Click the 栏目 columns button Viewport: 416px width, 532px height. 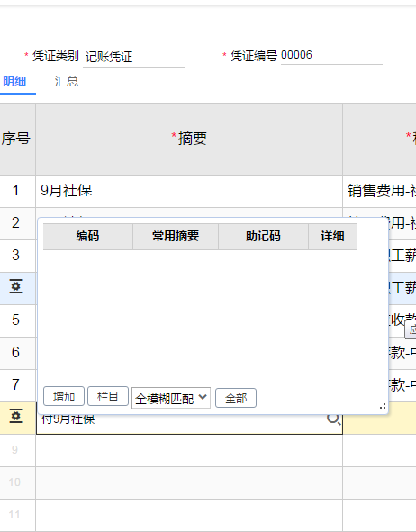point(108,396)
